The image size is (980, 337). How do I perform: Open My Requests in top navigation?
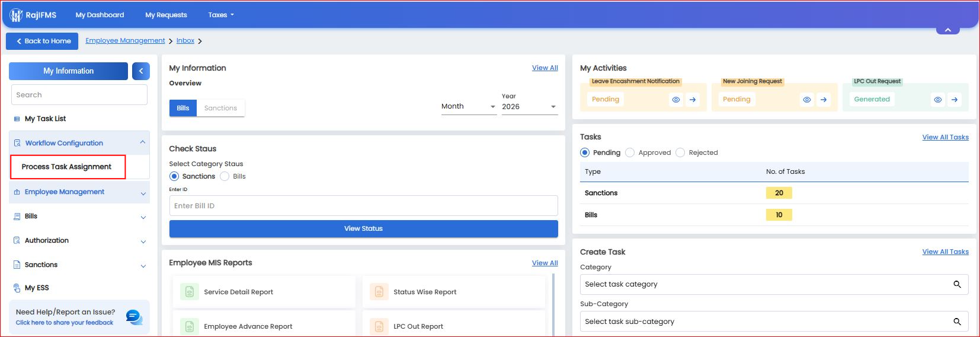click(166, 15)
